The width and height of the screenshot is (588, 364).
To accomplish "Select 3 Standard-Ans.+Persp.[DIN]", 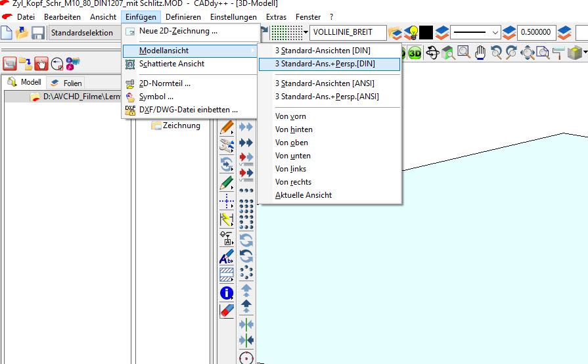I will (330, 64).
